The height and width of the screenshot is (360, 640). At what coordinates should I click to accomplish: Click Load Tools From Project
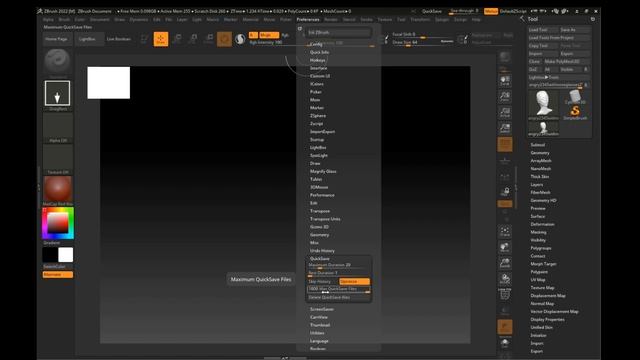coord(559,38)
